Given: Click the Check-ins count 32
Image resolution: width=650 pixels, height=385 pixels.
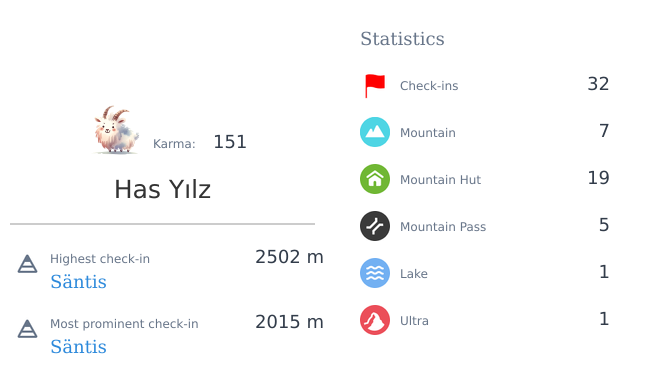Looking at the screenshot, I should point(598,84).
